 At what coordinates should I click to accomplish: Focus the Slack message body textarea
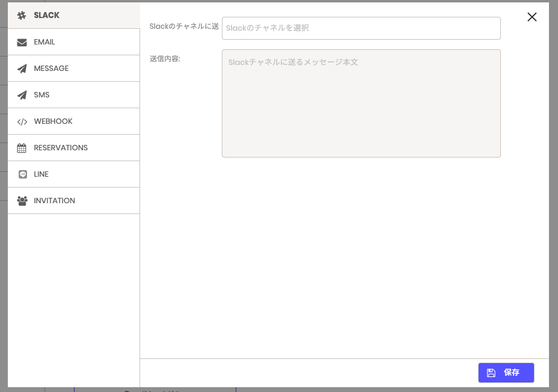coord(361,103)
